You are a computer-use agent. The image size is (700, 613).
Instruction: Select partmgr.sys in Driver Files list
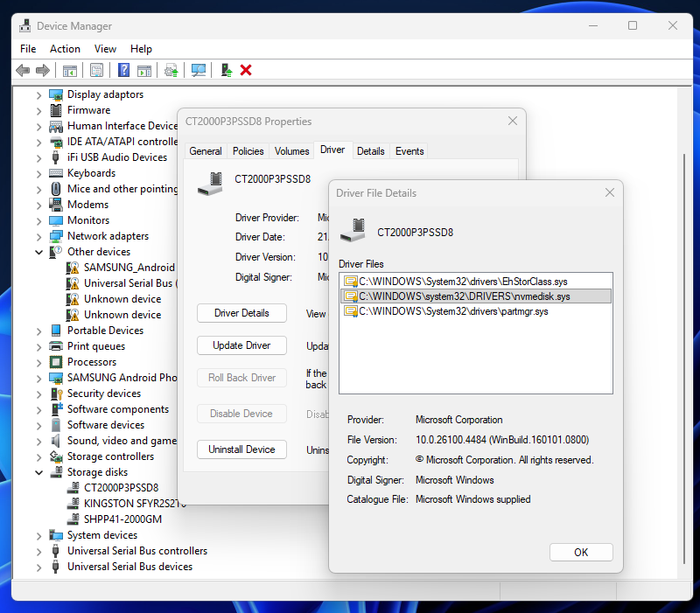tap(453, 311)
